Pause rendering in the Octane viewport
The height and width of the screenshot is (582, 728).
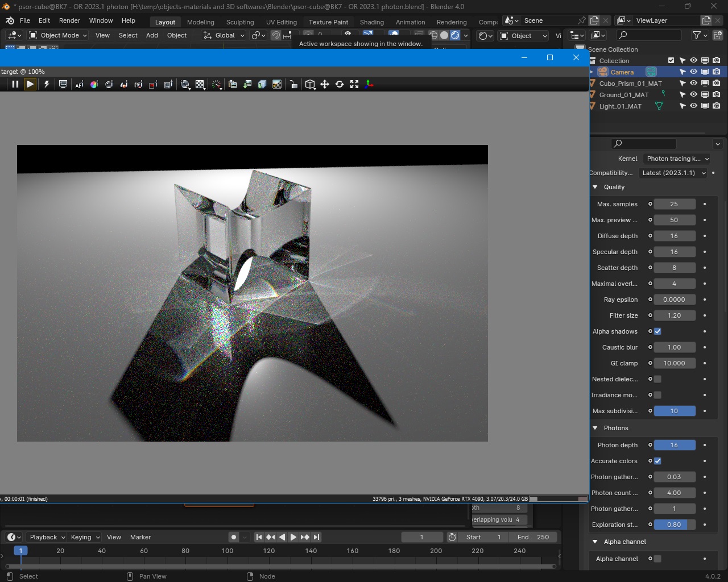(x=15, y=84)
